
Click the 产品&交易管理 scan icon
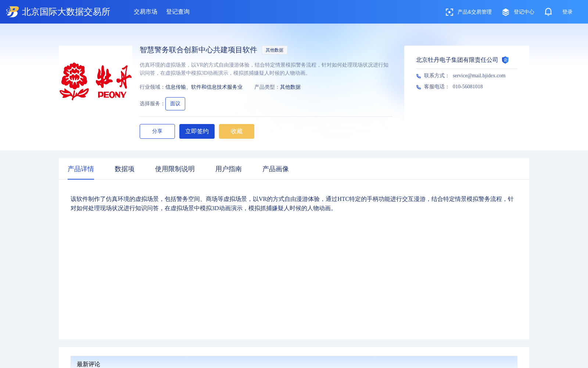click(449, 12)
